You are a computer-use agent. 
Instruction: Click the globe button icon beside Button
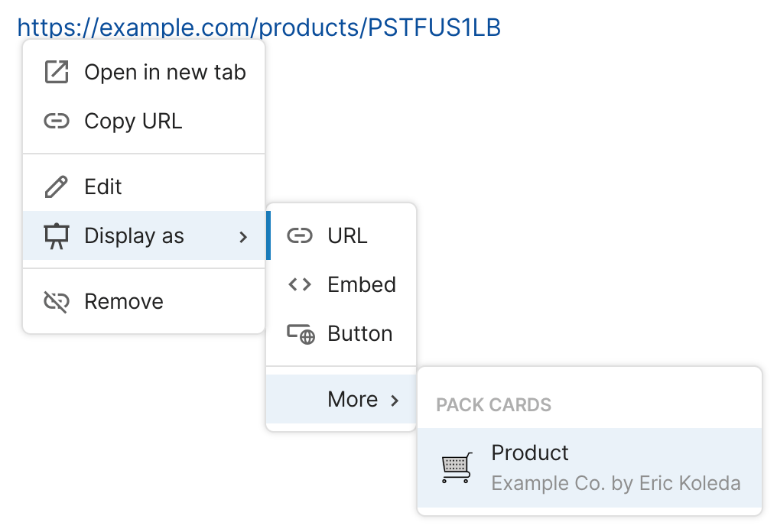[301, 333]
